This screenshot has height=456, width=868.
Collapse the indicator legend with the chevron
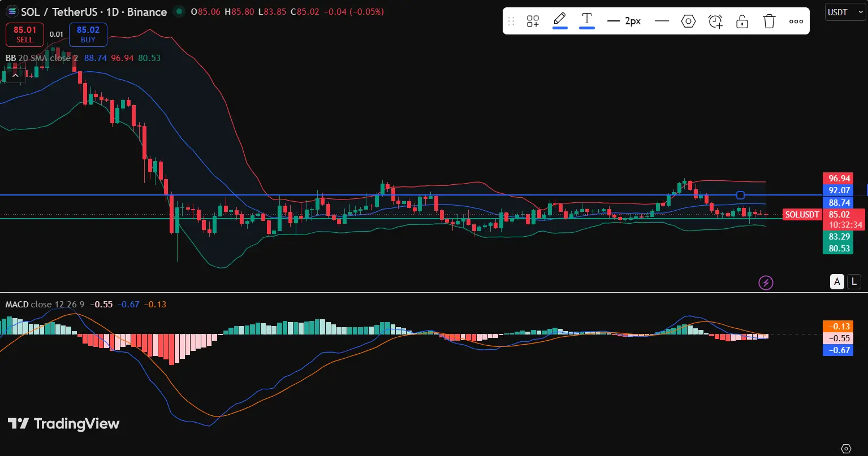point(15,75)
